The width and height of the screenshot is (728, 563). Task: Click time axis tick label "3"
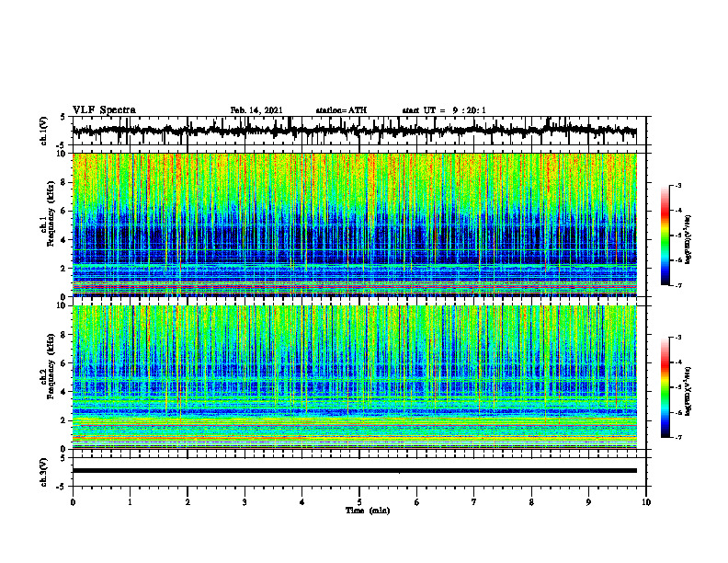(x=245, y=502)
